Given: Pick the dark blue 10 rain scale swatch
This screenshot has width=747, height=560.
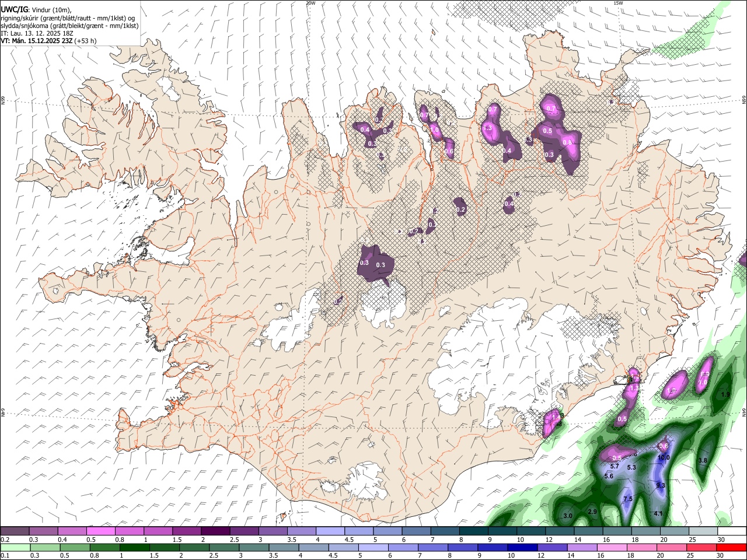Looking at the screenshot, I should pos(523,547).
